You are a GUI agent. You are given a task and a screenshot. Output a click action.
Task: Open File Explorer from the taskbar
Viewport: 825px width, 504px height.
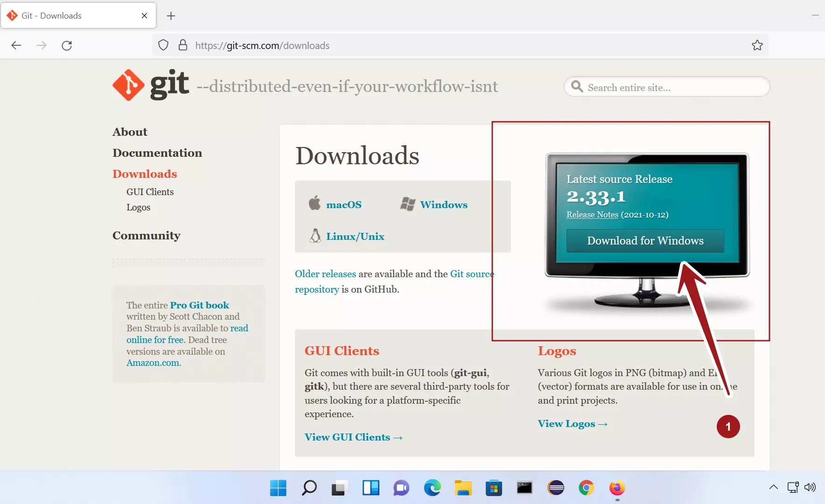(x=462, y=488)
